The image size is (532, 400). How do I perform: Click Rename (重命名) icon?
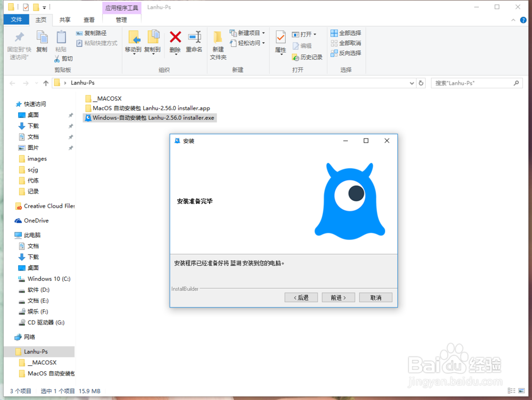[x=194, y=37]
